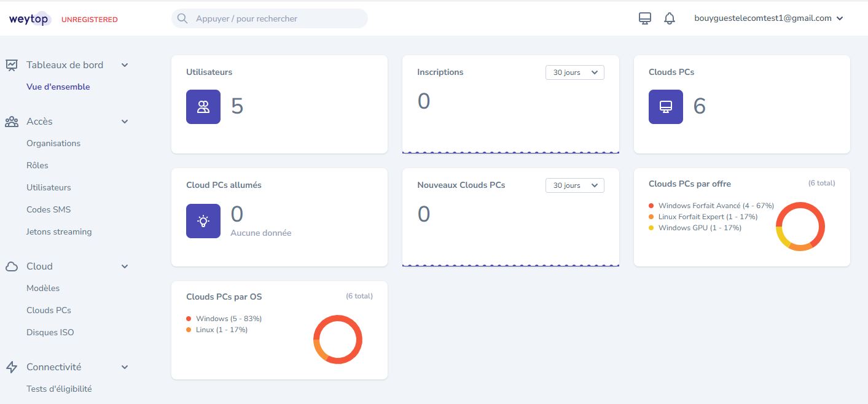The height and width of the screenshot is (404, 868).
Task: Click the Cloud section icon
Action: 12,266
